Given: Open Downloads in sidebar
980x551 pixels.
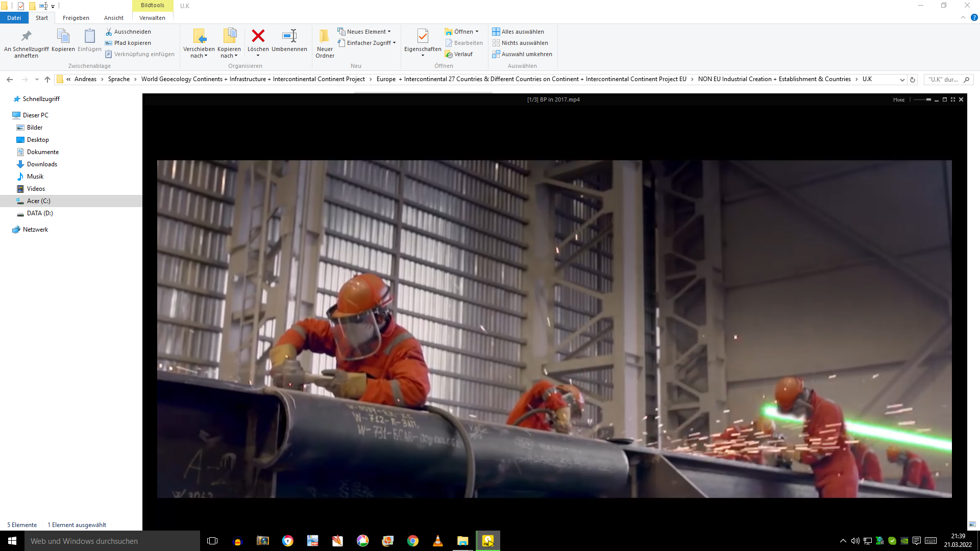Looking at the screenshot, I should pyautogui.click(x=42, y=164).
